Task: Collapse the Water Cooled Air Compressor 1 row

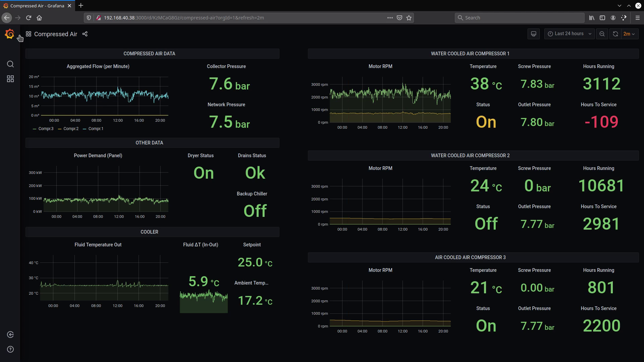Action: [x=470, y=54]
